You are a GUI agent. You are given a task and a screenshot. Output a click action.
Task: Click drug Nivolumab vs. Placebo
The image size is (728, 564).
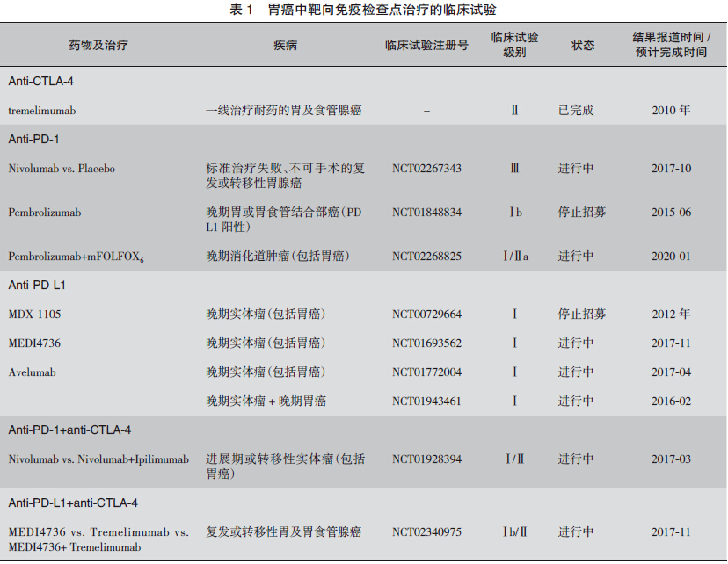(x=62, y=169)
